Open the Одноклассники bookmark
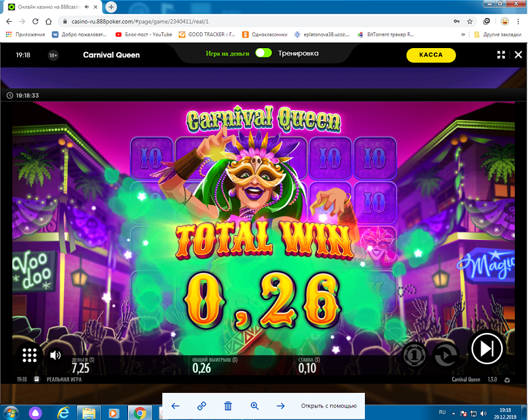This screenshot has width=528, height=420. 265,34
